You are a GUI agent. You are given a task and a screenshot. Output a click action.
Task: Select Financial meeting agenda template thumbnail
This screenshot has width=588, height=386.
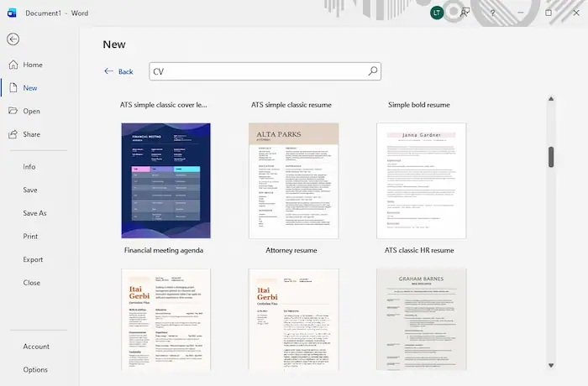[165, 180]
